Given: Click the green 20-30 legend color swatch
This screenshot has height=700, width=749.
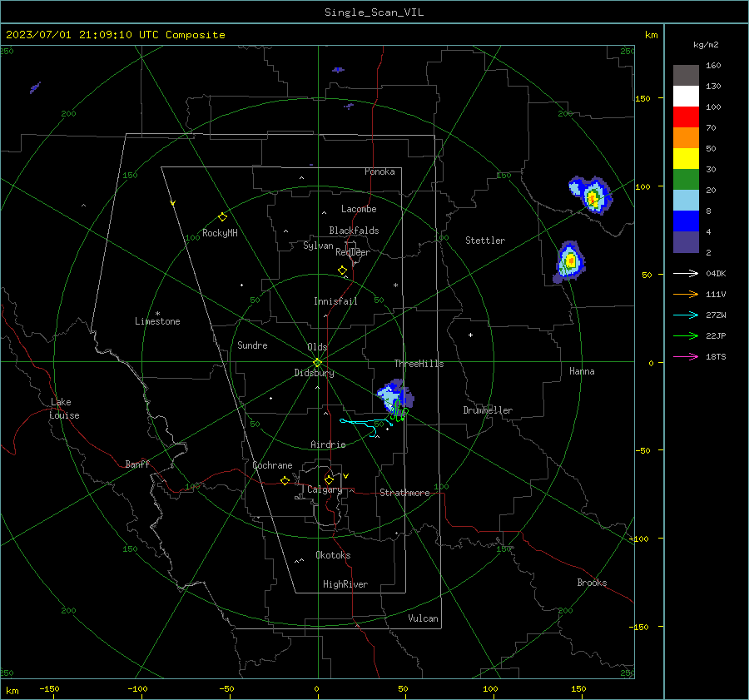Looking at the screenshot, I should 686,179.
